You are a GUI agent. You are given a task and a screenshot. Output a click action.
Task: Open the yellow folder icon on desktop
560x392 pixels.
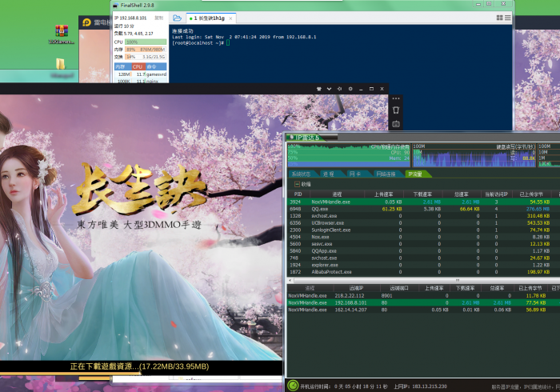(x=60, y=63)
